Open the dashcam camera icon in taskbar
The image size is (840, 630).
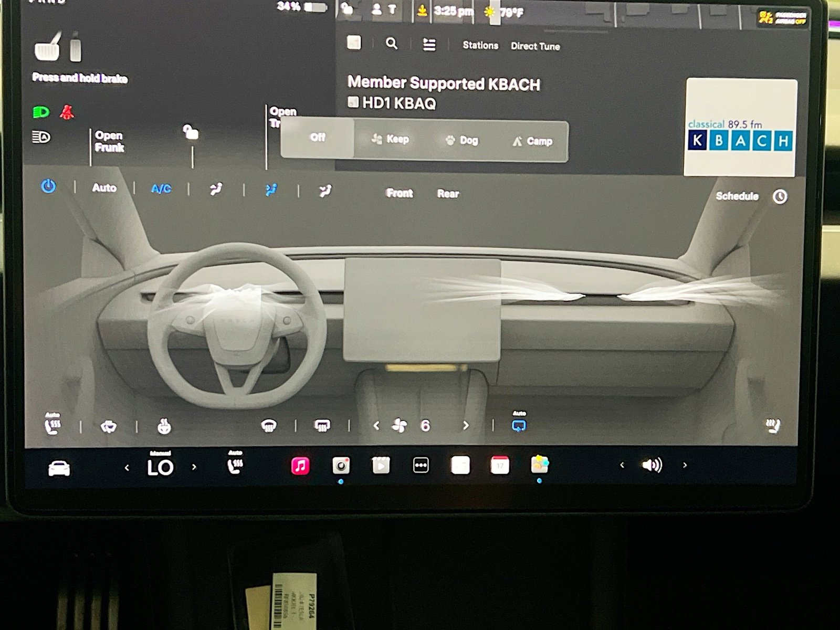click(341, 465)
